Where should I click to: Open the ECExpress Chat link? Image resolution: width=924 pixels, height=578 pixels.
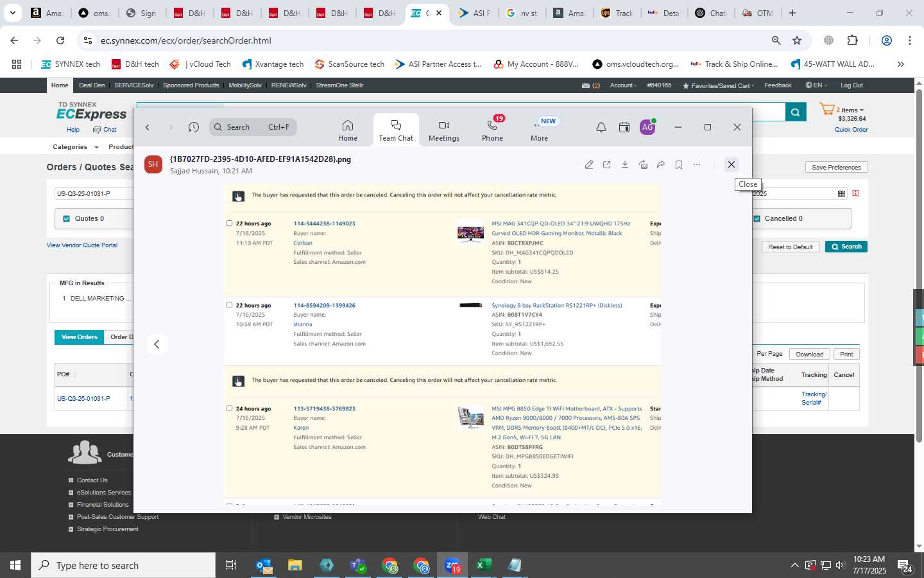click(x=105, y=130)
